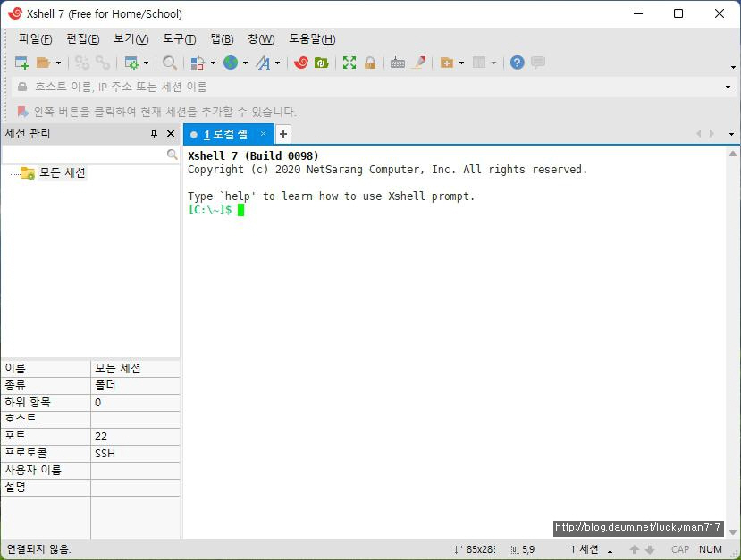
Task: Click the session search magnifier icon
Action: tap(172, 155)
